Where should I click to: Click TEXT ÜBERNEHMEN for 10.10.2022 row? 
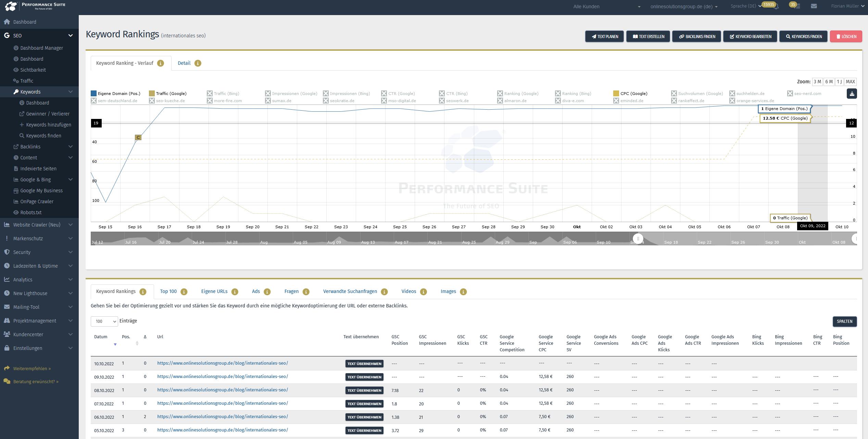[x=364, y=364]
